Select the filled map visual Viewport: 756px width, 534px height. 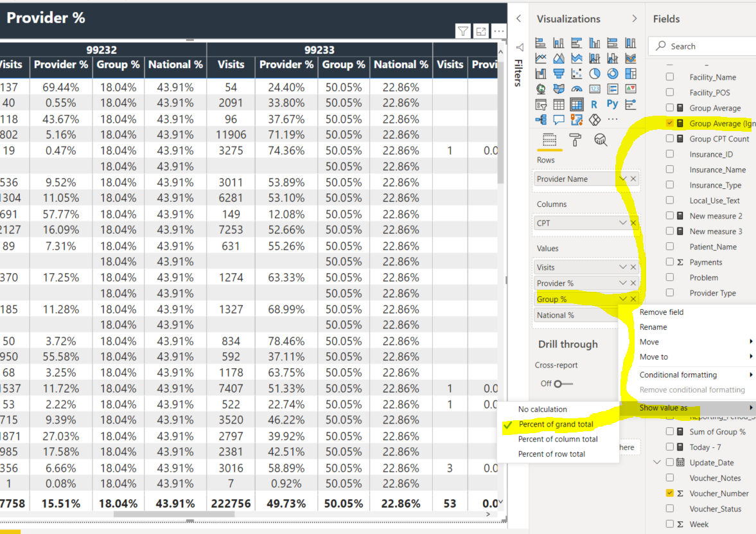tap(558, 89)
